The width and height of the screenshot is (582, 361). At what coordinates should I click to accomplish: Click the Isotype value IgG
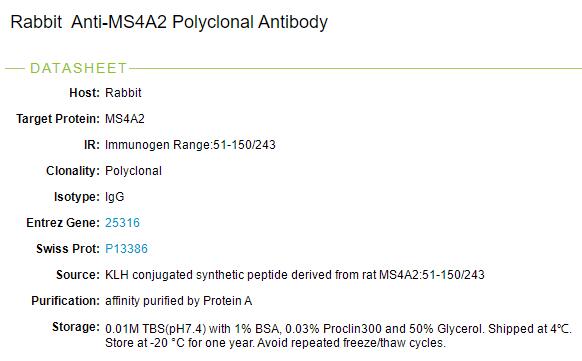tap(114, 197)
